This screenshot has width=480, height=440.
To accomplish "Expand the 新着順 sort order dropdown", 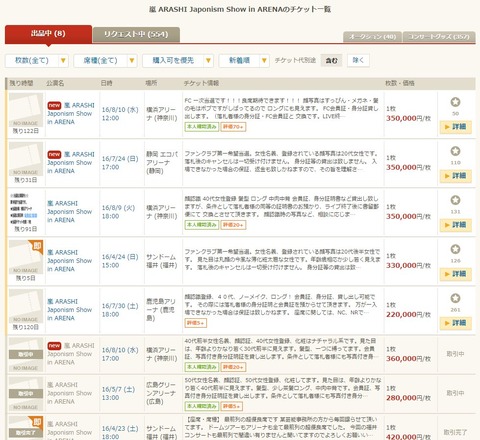I will 244,61.
